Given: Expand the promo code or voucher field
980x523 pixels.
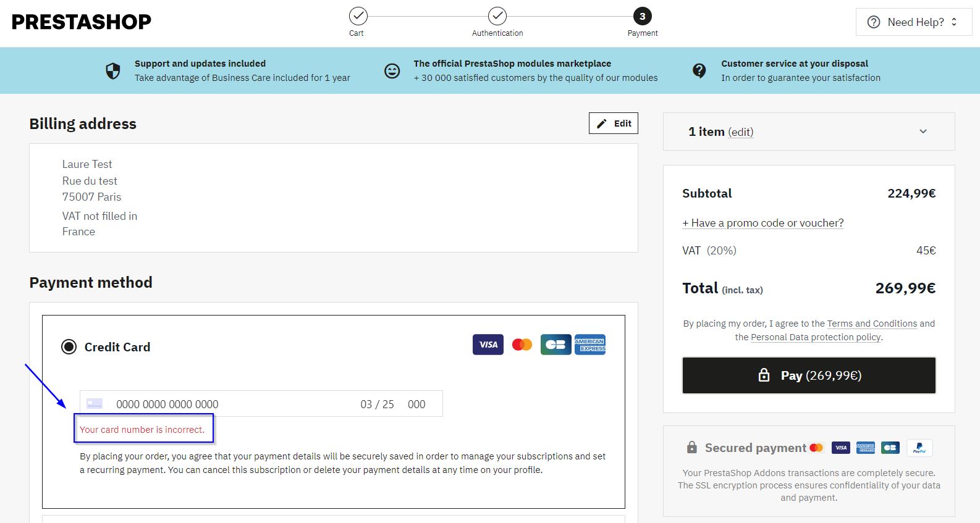Looking at the screenshot, I should coord(762,223).
